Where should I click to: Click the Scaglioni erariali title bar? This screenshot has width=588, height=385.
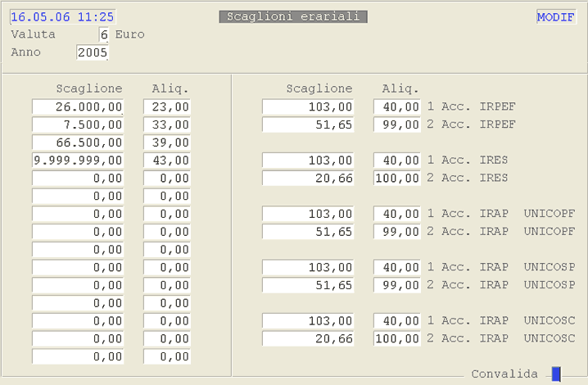(x=293, y=16)
